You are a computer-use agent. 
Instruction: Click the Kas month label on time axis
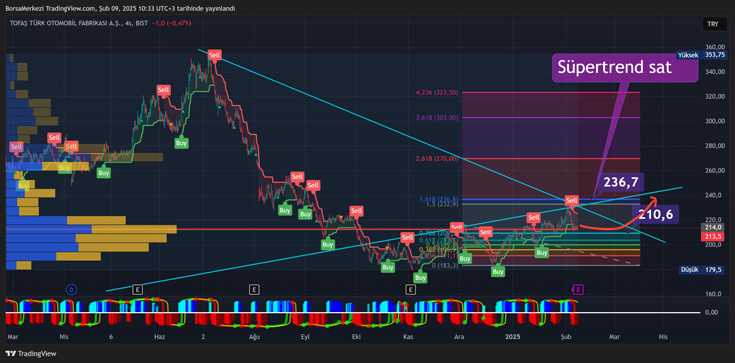(x=407, y=337)
